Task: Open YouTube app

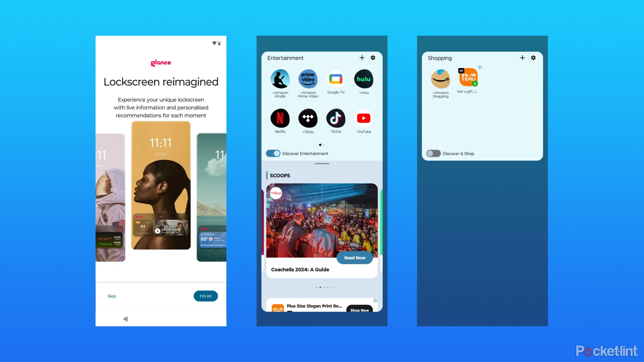Action: click(364, 118)
